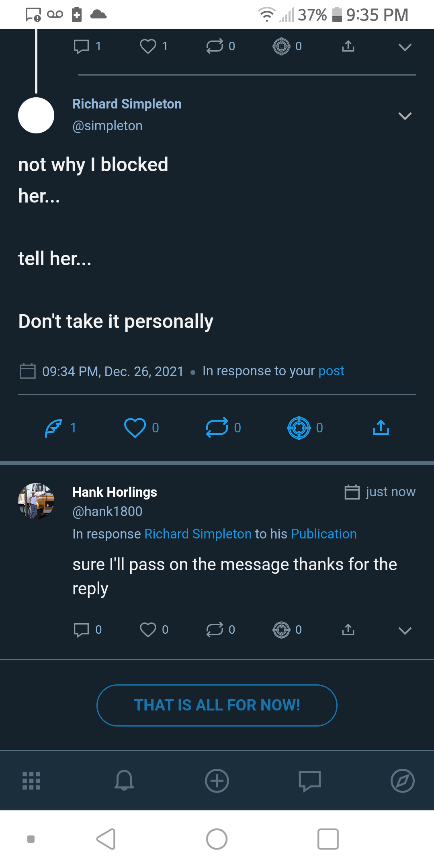
Task: Tap the Android back navigation button
Action: [106, 839]
